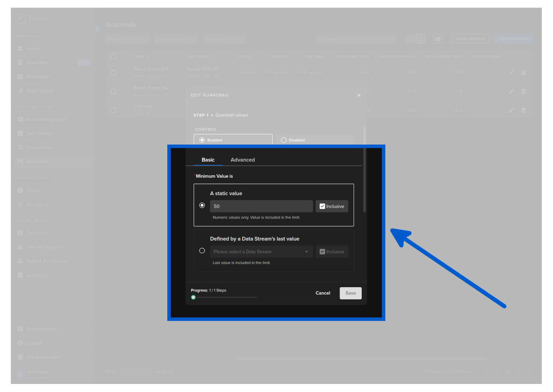This screenshot has height=392, width=553.
Task: Select the 'A static value' radio button
Action: point(202,205)
